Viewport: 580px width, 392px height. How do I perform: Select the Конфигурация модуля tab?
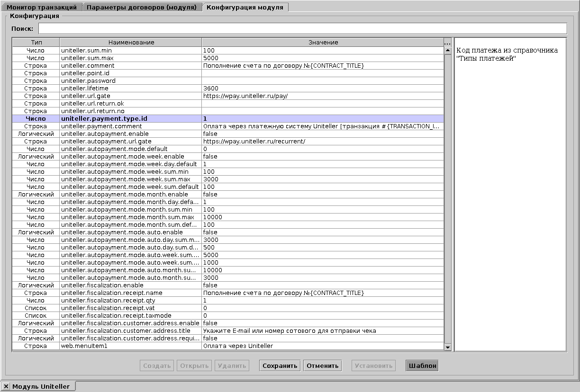(x=245, y=7)
